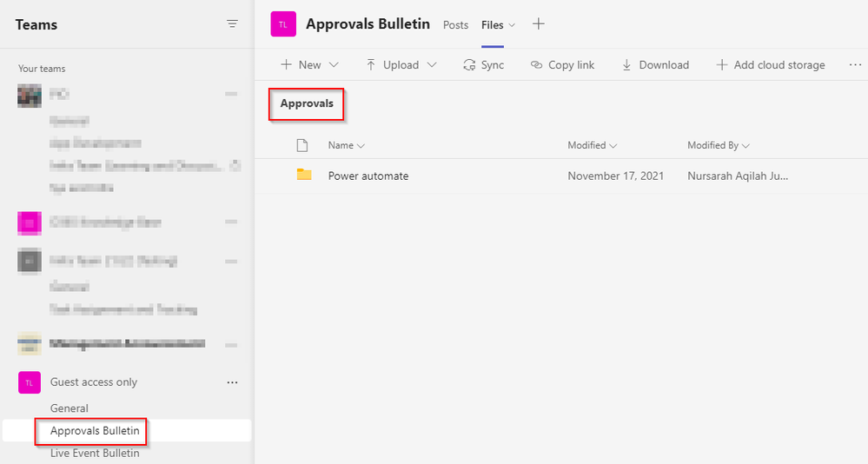Click the Upload arrow icon
The width and height of the screenshot is (868, 464).
(x=371, y=65)
